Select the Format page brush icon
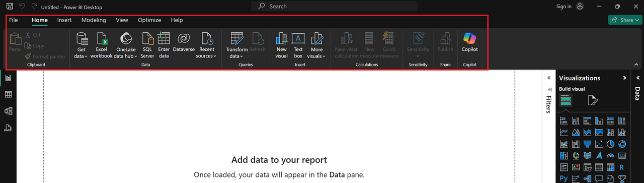Viewport: 644px width, 183px height. click(593, 100)
